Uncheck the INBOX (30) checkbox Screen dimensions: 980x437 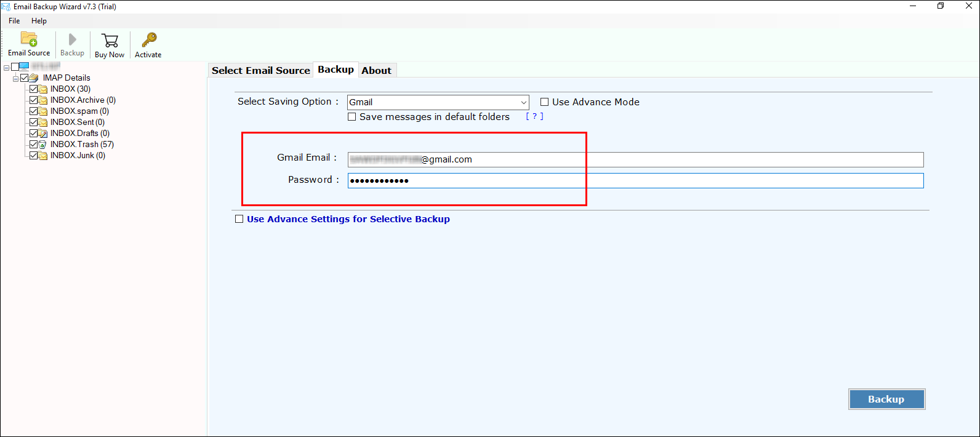click(x=34, y=89)
